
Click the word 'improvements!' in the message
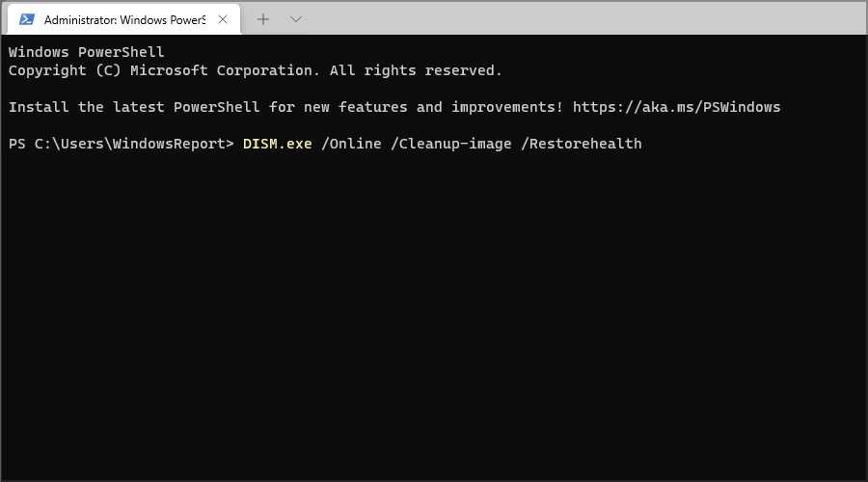click(507, 107)
